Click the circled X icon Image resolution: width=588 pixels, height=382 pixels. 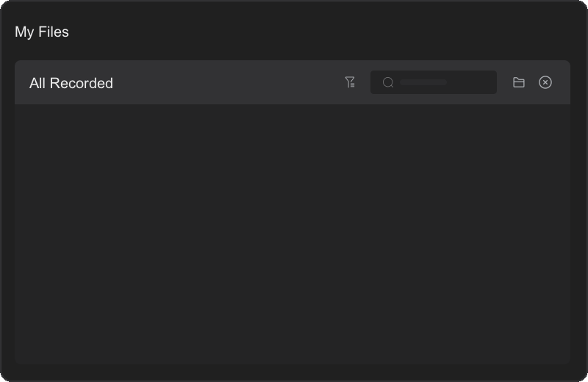(545, 82)
